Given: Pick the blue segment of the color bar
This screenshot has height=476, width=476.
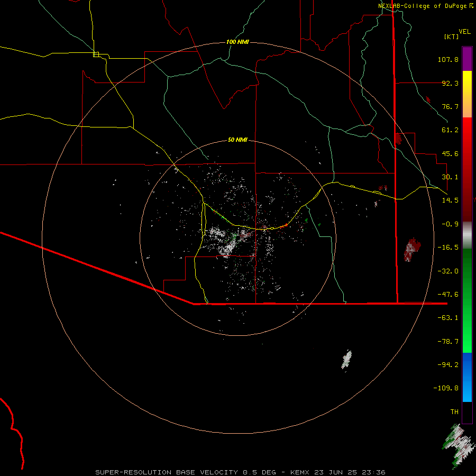Looking at the screenshot, I should click(x=467, y=377).
